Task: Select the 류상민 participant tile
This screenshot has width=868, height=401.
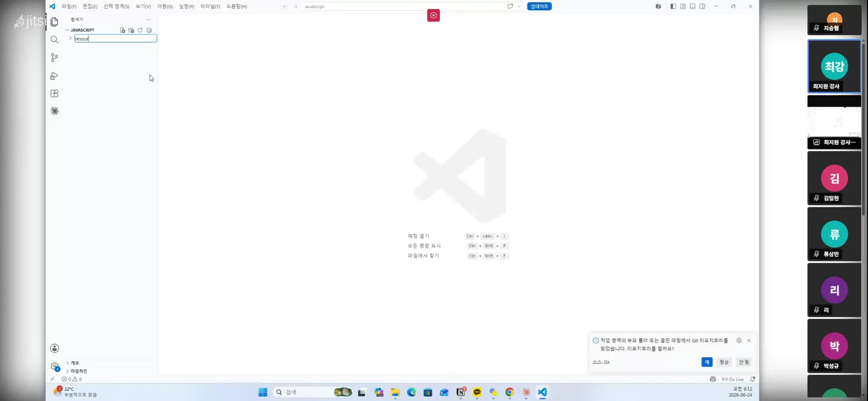Action: (x=834, y=234)
